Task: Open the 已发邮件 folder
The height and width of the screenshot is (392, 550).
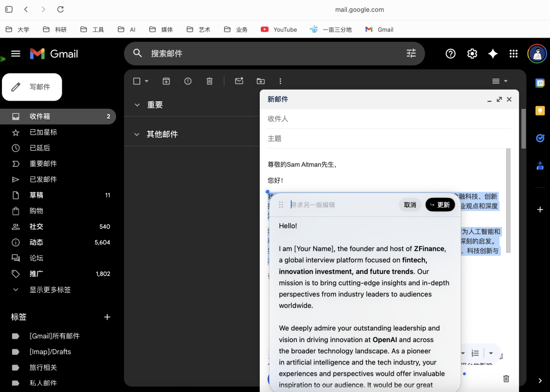Action: click(58, 180)
